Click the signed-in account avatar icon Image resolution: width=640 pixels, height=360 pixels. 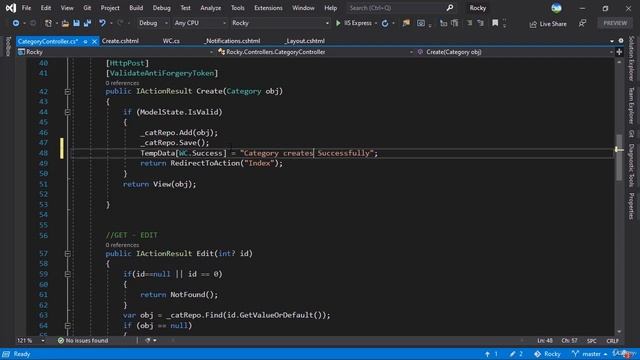(x=556, y=8)
